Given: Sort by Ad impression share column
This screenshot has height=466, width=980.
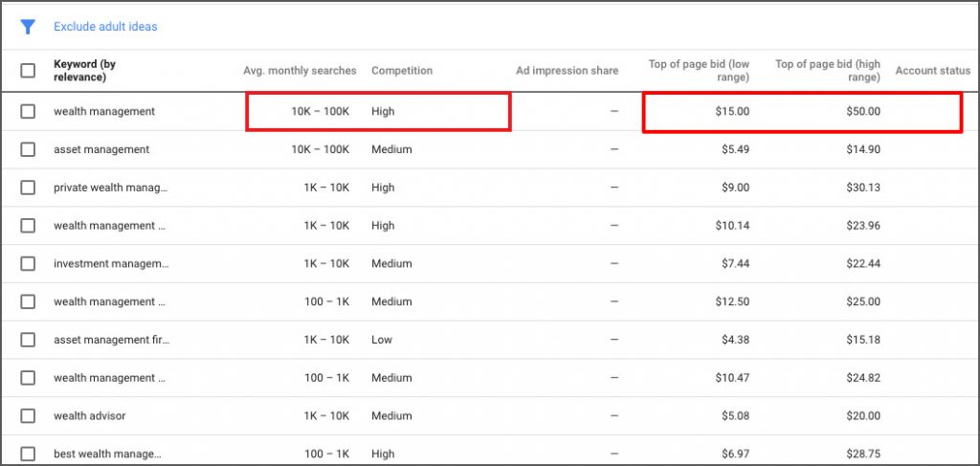Looking at the screenshot, I should click(x=567, y=71).
